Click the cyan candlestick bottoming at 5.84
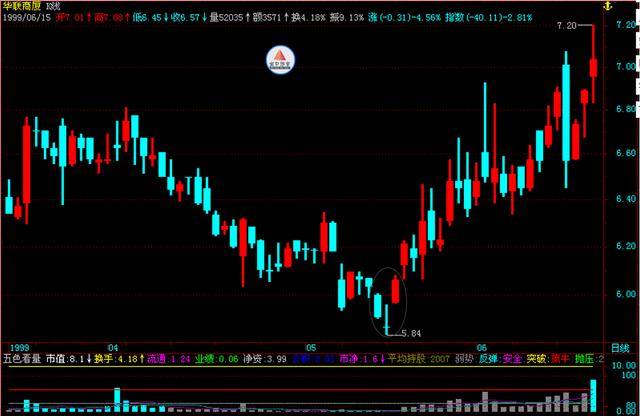The width and height of the screenshot is (640, 416). 387,320
